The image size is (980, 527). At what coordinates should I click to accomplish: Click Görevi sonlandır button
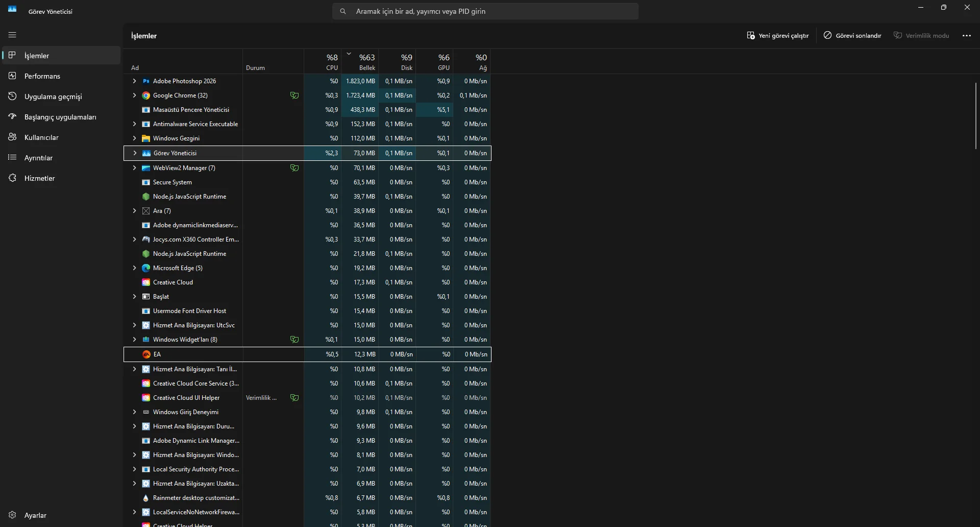pos(852,35)
